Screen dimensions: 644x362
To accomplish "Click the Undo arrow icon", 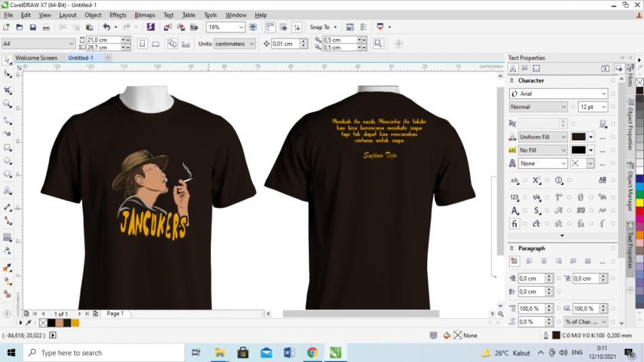I will pos(107,27).
